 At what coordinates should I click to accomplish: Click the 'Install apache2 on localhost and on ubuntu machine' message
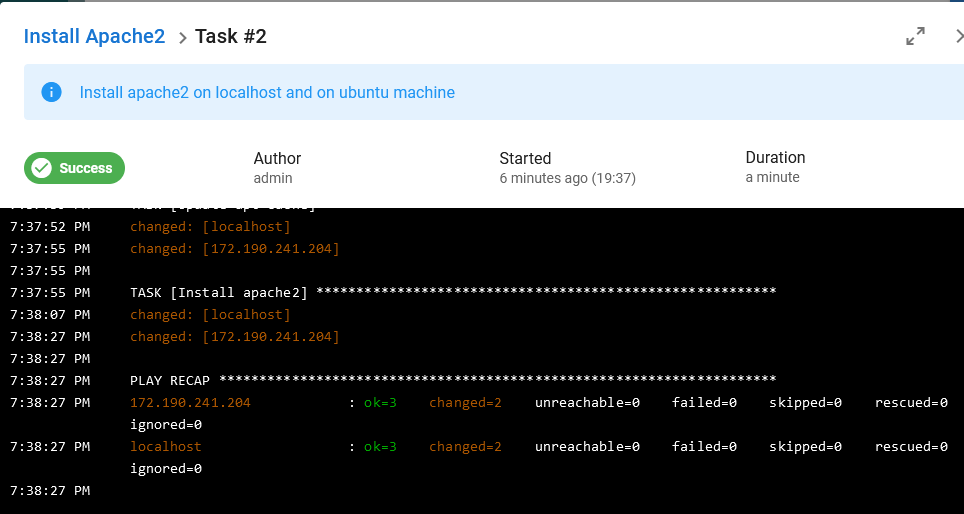point(267,92)
